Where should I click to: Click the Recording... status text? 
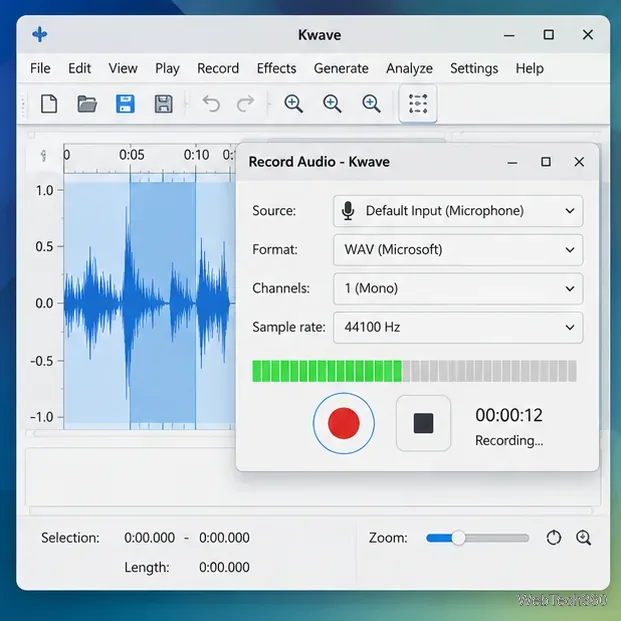point(509,440)
